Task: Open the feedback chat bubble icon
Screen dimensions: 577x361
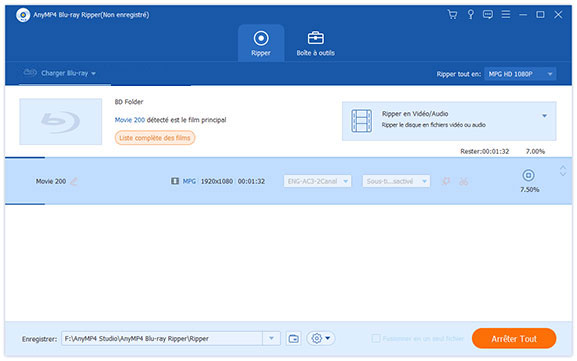Action: (488, 15)
